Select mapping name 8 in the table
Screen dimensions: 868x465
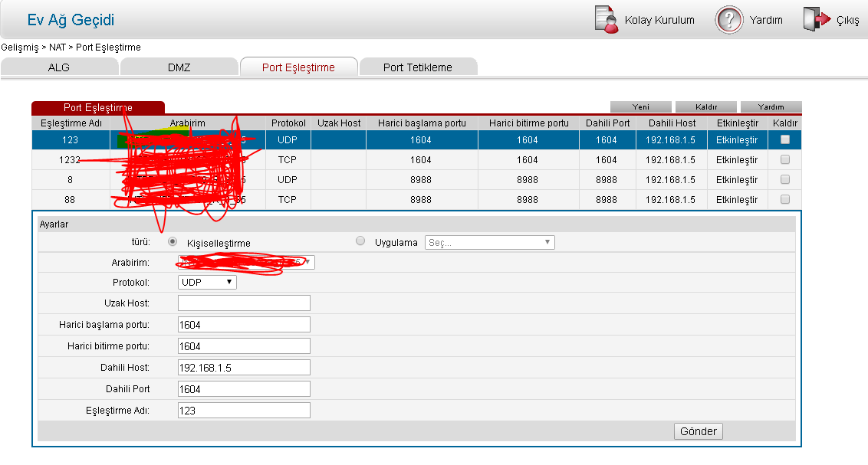(x=70, y=180)
